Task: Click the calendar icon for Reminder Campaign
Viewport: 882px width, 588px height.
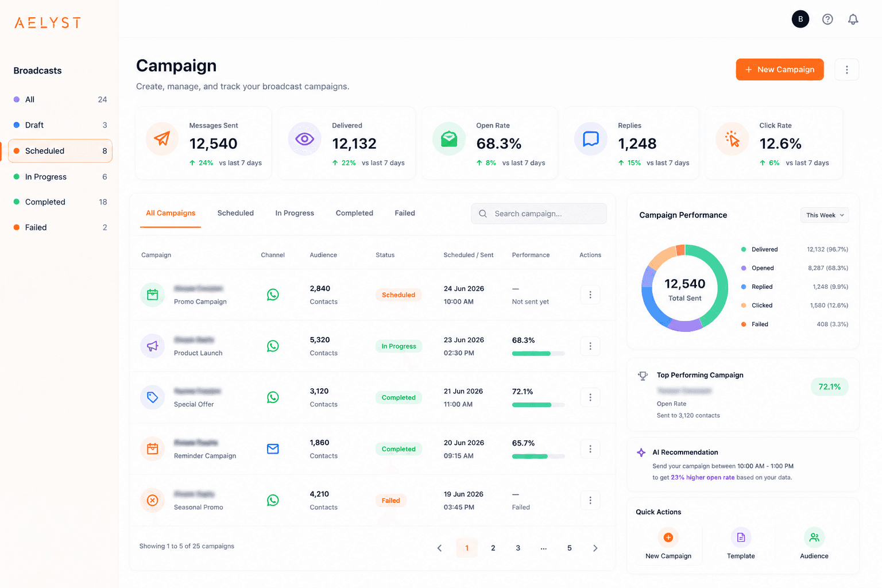Action: tap(152, 449)
